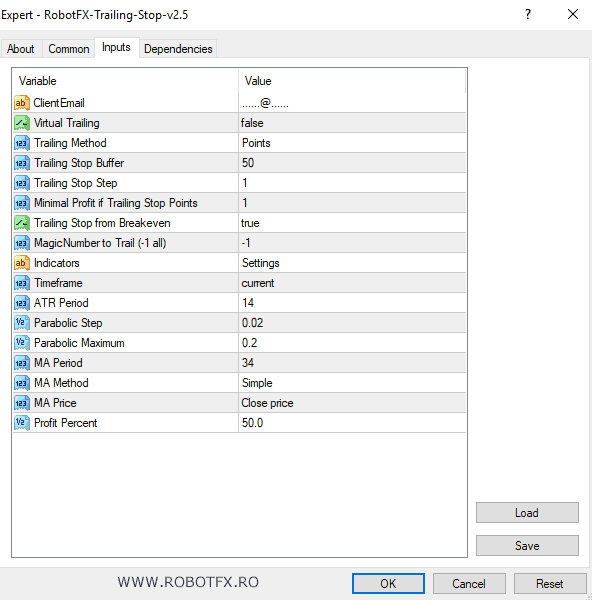The height and width of the screenshot is (600, 592).
Task: Click the integer icon beside MagicNumber to Trail
Action: point(22,243)
